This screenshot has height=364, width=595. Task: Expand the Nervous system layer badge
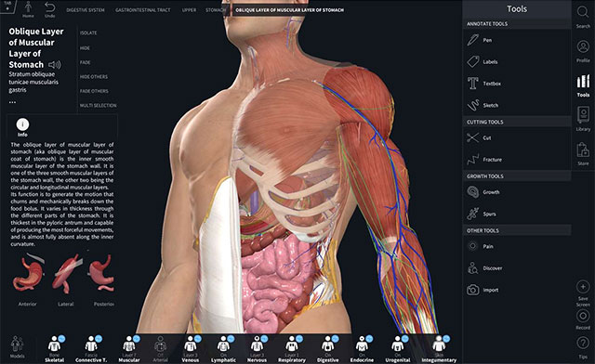264,339
